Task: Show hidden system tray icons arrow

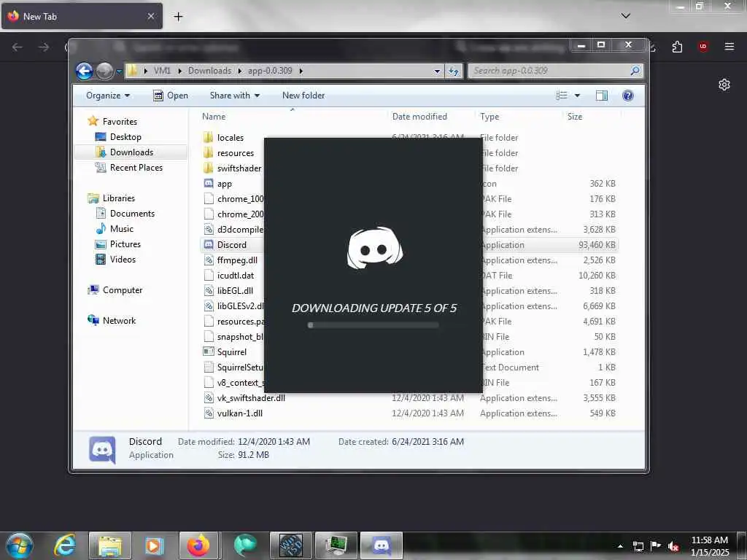Action: pyautogui.click(x=620, y=546)
